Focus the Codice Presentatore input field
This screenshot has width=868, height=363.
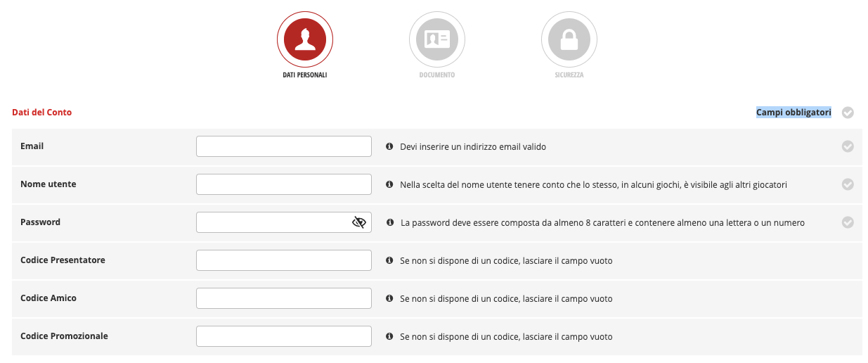(x=284, y=260)
